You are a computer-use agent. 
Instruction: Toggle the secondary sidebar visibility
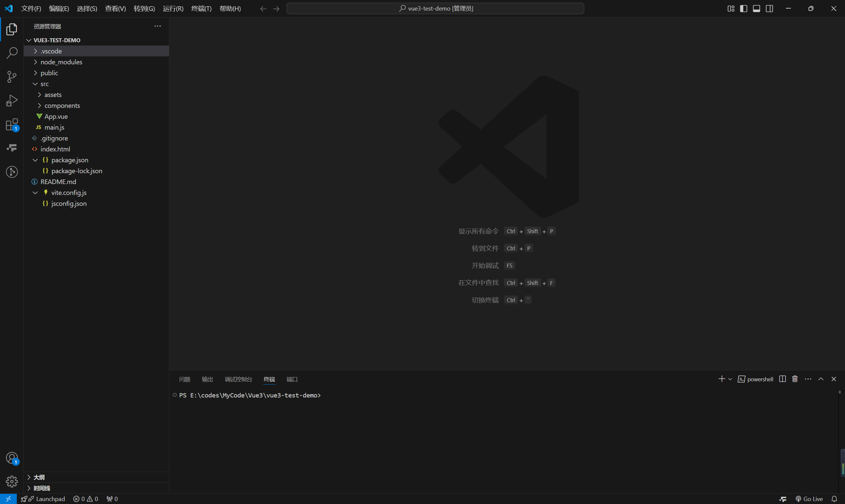[x=769, y=9]
